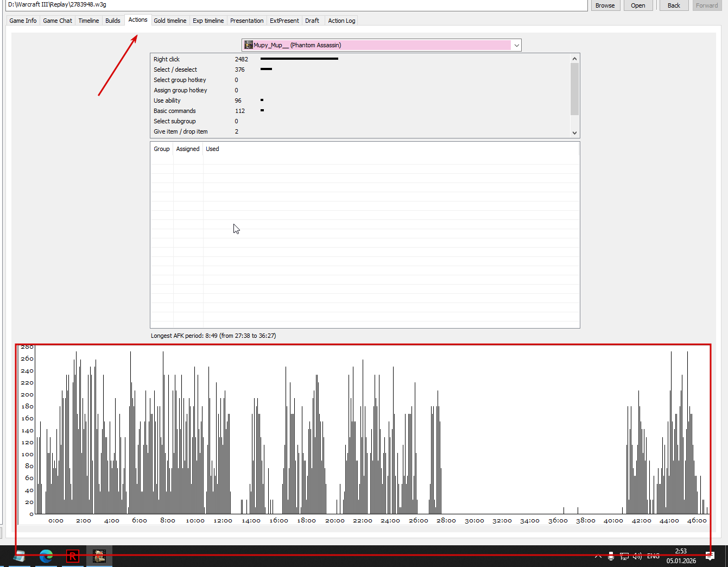Select the Right click row

[360, 59]
